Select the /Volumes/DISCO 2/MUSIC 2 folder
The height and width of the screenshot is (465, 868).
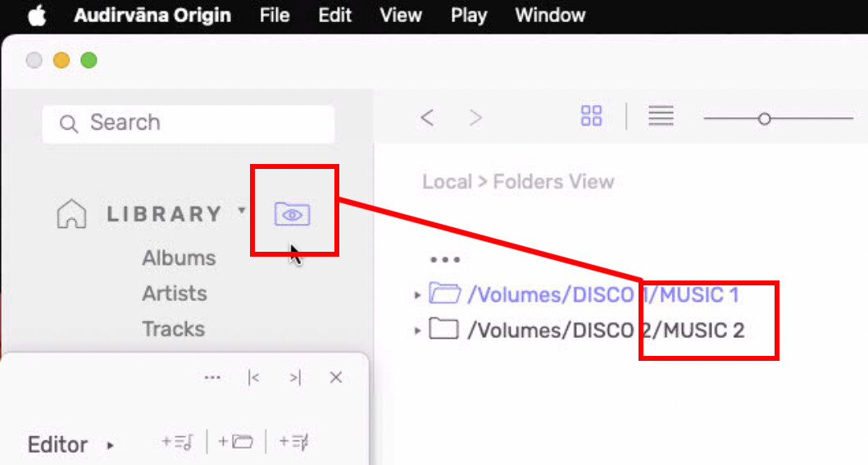pos(607,331)
